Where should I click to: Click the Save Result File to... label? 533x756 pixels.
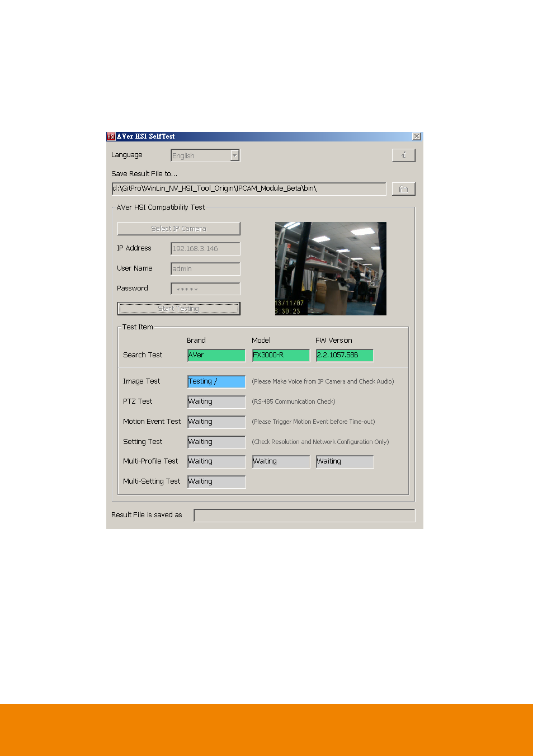[x=144, y=174]
